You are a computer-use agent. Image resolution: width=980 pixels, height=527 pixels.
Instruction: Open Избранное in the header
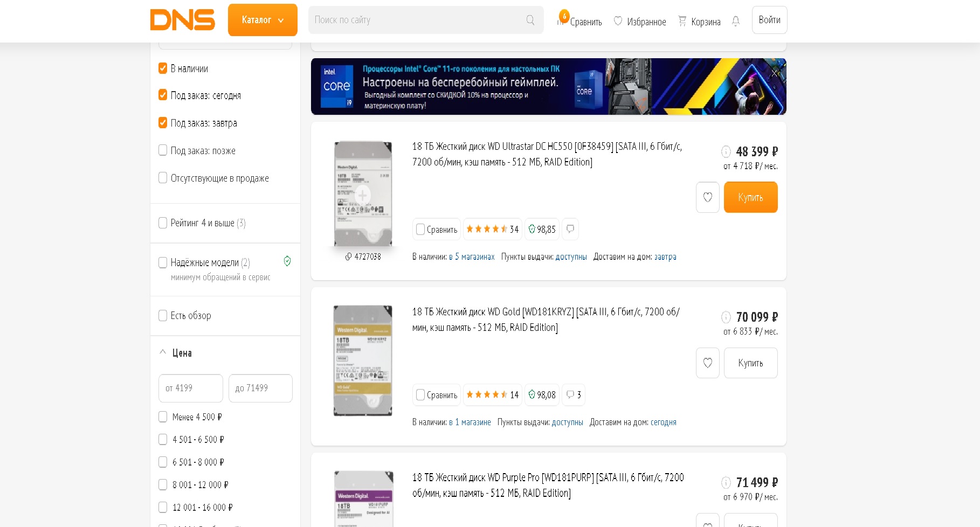pyautogui.click(x=640, y=22)
